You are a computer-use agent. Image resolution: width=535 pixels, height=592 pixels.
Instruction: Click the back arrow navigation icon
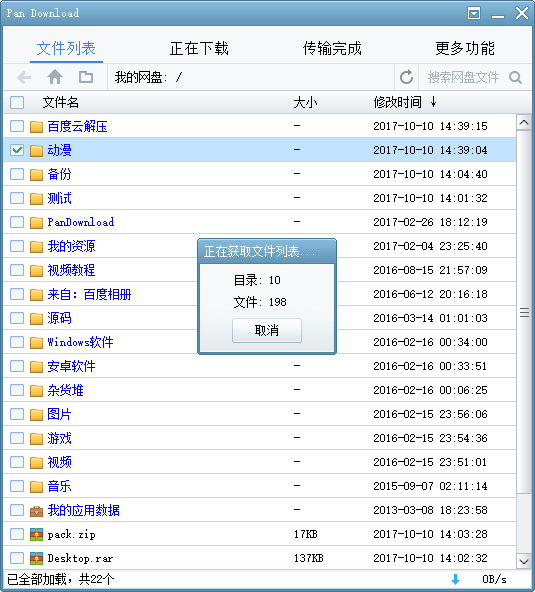pyautogui.click(x=24, y=78)
